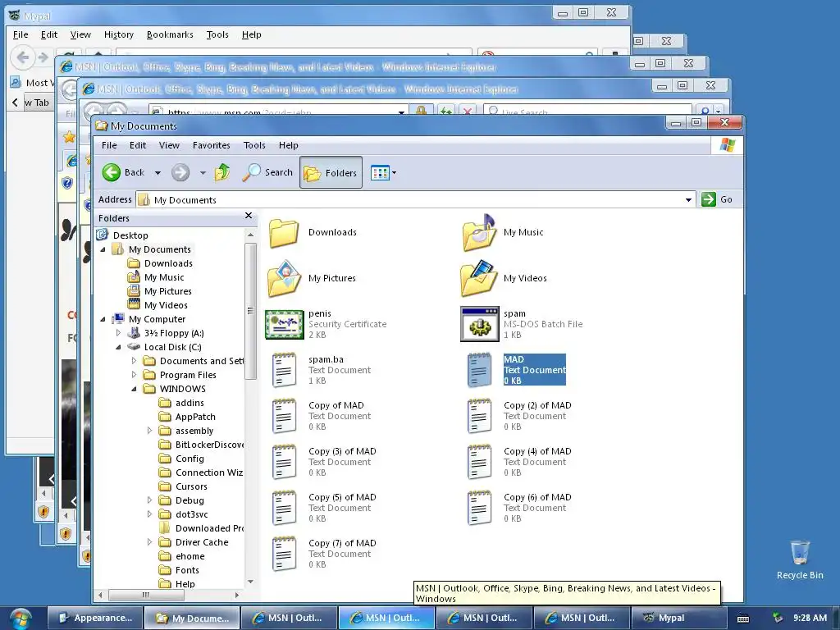The image size is (840, 630).
Task: Click the Forward arrow in My Documents toolbar
Action: click(180, 172)
